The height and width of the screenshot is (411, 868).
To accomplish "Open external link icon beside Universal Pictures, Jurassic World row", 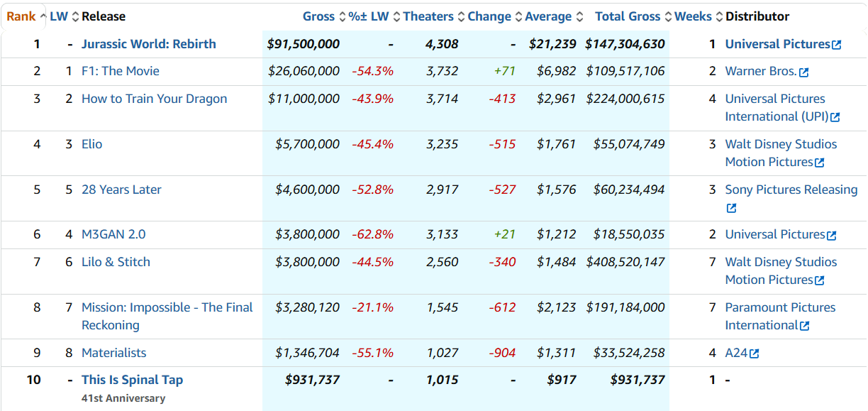I will pos(837,45).
